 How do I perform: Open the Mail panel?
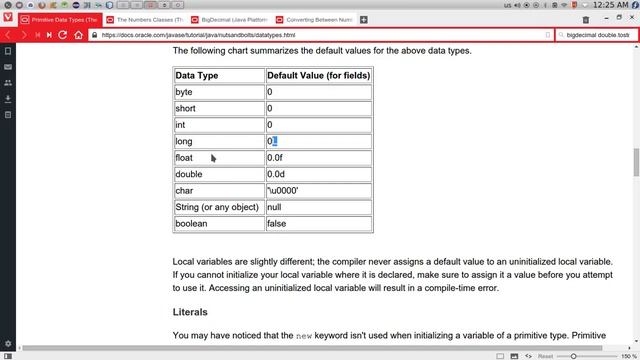[8, 67]
